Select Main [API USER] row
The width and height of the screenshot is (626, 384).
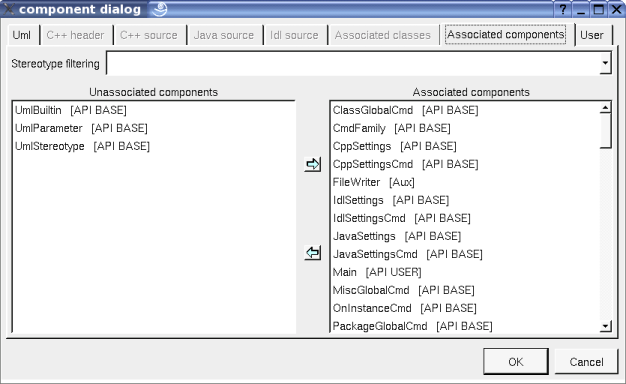[465, 272]
